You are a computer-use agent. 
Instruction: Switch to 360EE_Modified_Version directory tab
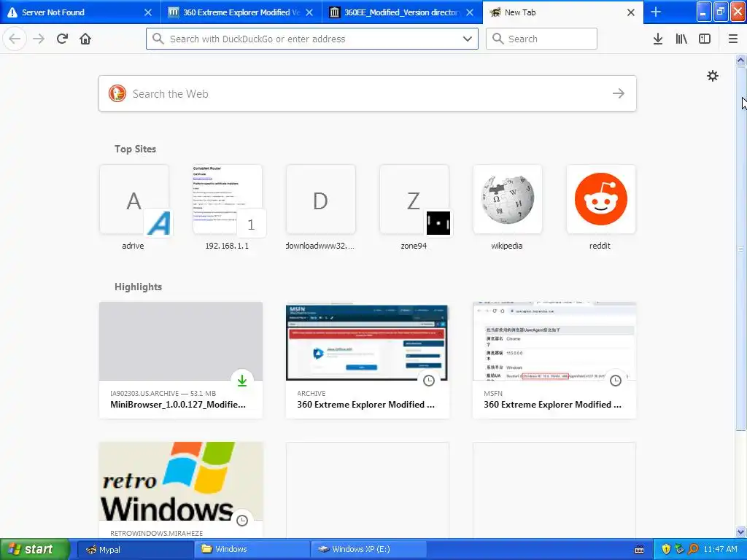tap(402, 12)
